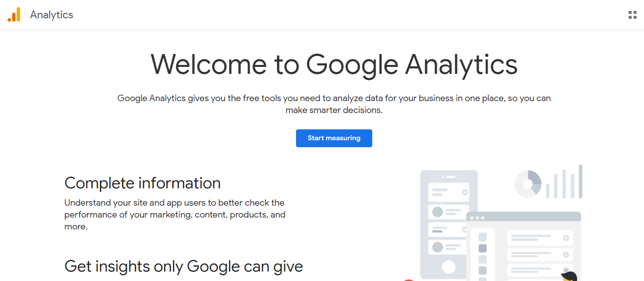
Task: Click the Welcome to Google Analytics heading
Action: [x=334, y=64]
